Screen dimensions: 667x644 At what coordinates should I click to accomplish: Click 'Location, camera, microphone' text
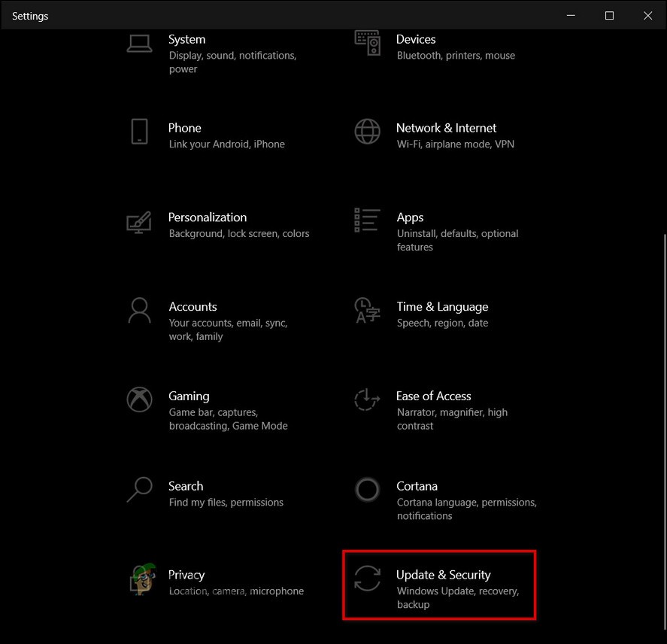[x=237, y=591]
